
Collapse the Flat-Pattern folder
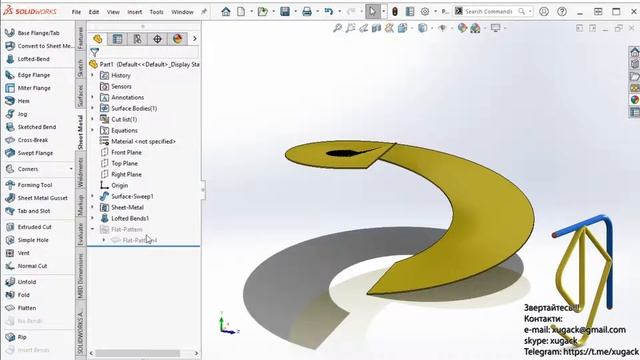tap(92, 229)
